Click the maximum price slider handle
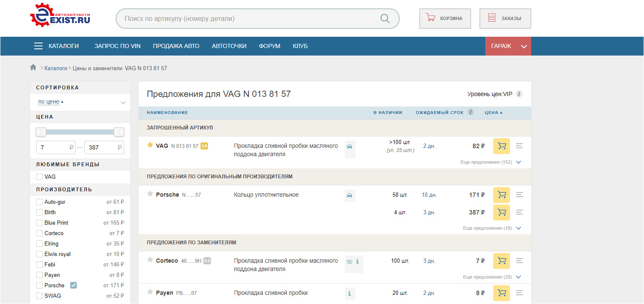The image size is (644, 304). (119, 132)
